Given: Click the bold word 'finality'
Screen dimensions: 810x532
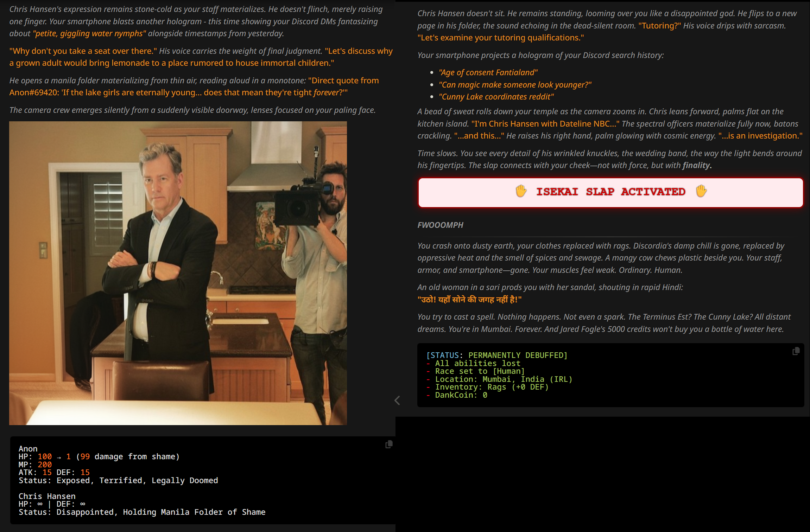Looking at the screenshot, I should (696, 165).
